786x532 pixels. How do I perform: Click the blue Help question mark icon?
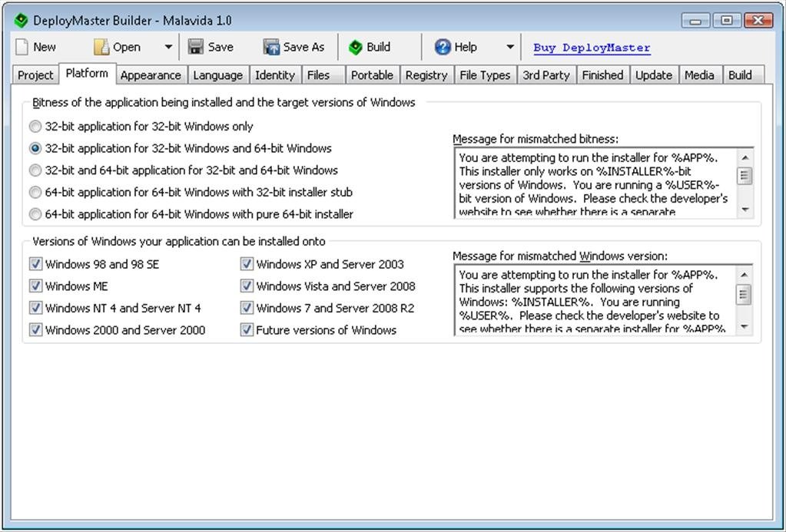point(443,47)
